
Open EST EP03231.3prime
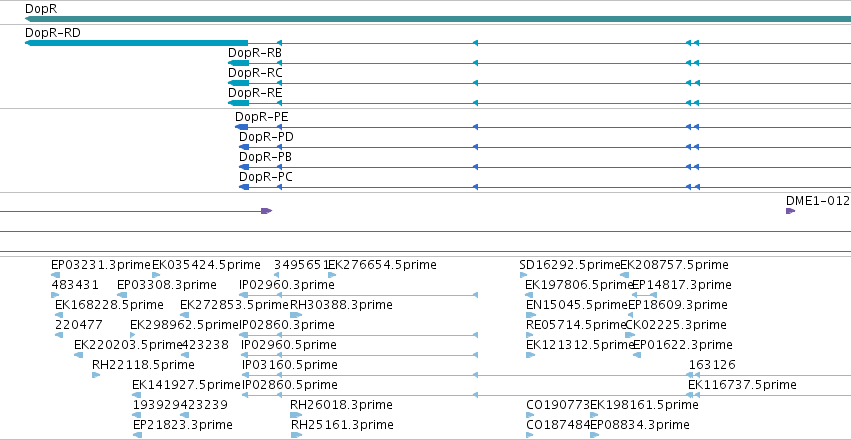(100, 265)
